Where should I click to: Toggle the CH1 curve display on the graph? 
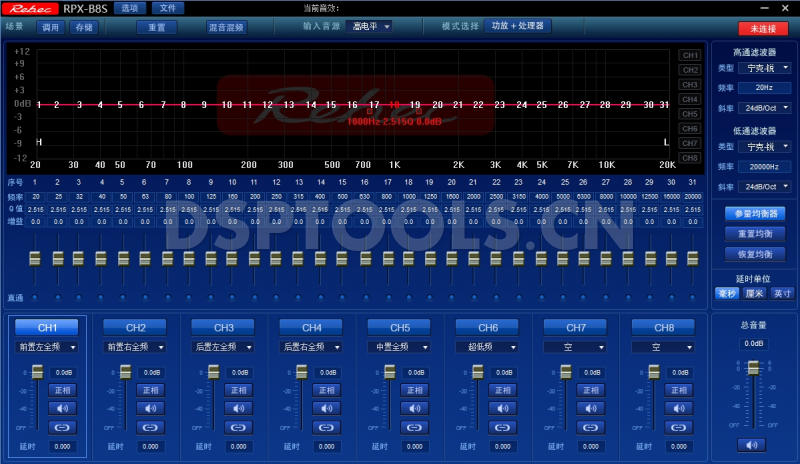coord(690,56)
